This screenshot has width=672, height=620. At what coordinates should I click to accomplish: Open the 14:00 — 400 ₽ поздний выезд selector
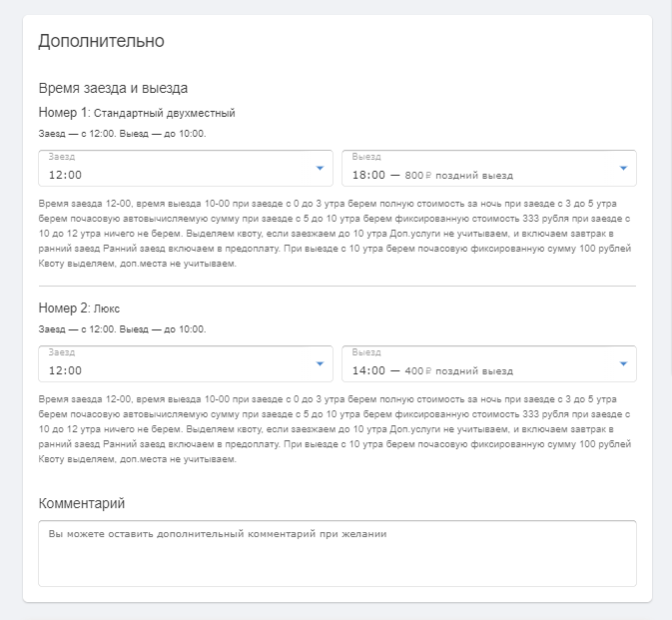pyautogui.click(x=489, y=363)
